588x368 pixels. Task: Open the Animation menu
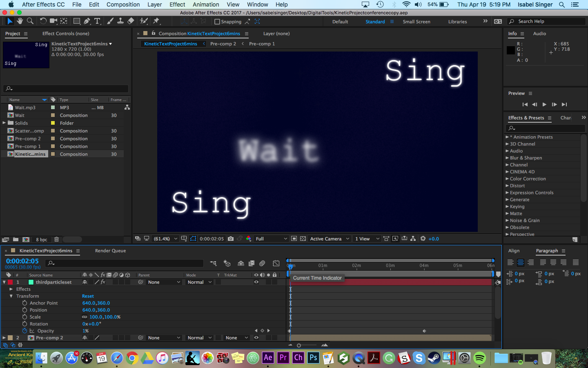pos(206,4)
